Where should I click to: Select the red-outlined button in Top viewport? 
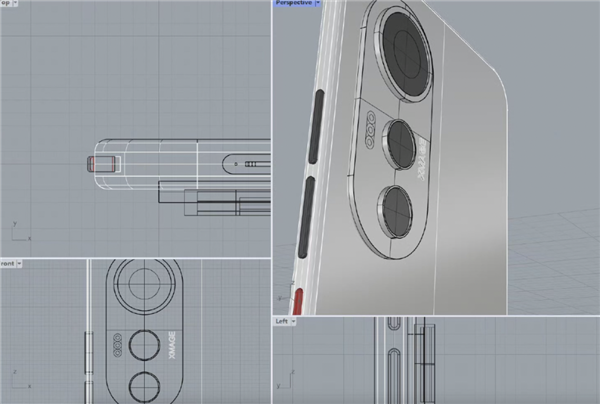[x=101, y=164]
